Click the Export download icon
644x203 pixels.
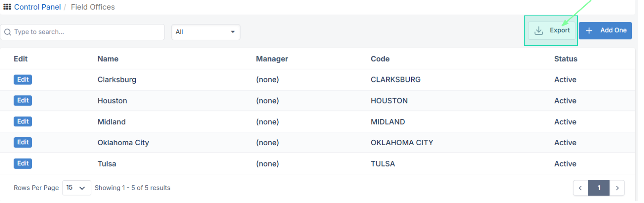(x=539, y=31)
